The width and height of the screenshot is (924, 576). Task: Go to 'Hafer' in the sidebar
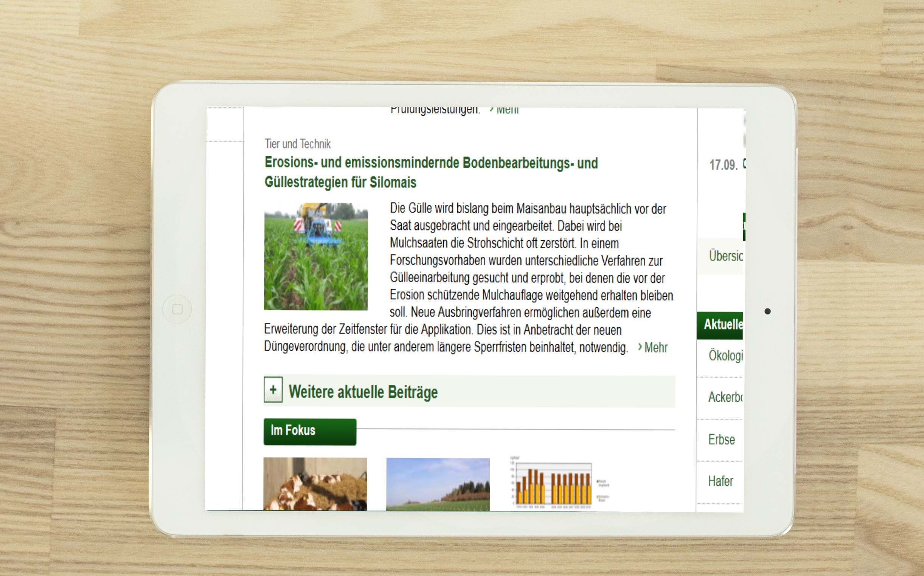(x=720, y=481)
